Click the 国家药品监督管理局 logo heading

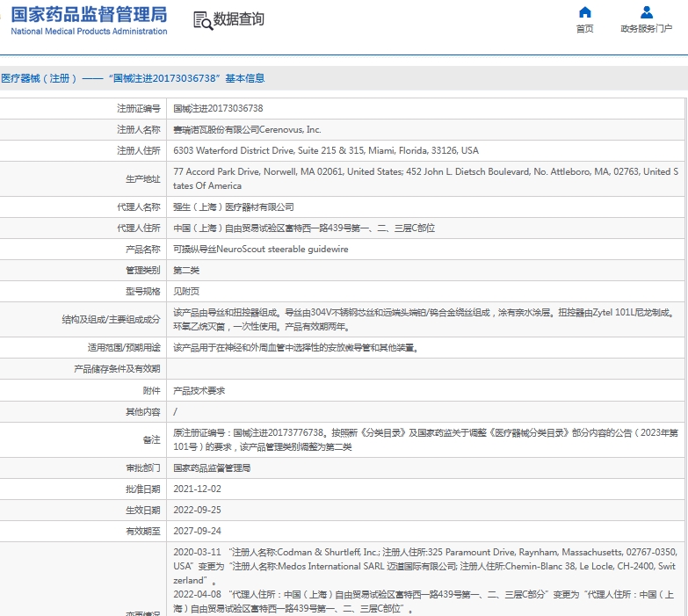(89, 14)
